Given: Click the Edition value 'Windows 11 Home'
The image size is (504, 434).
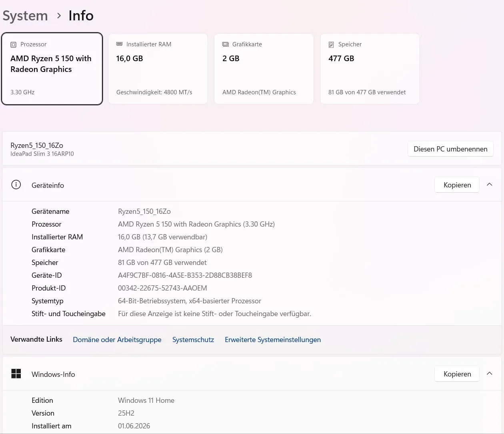Looking at the screenshot, I should tap(146, 400).
